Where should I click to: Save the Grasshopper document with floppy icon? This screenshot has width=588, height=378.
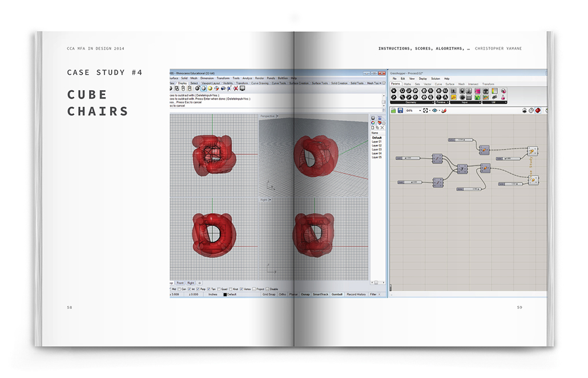click(x=401, y=111)
